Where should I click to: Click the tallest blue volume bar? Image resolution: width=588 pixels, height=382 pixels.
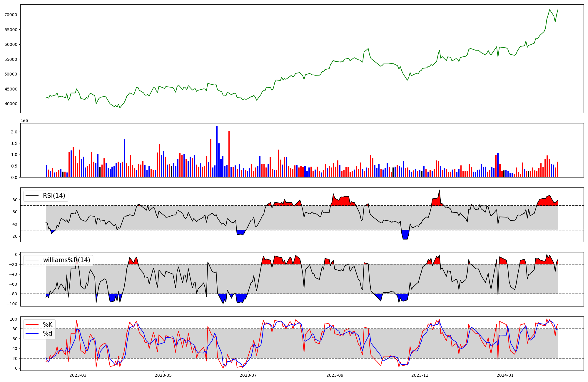click(217, 151)
